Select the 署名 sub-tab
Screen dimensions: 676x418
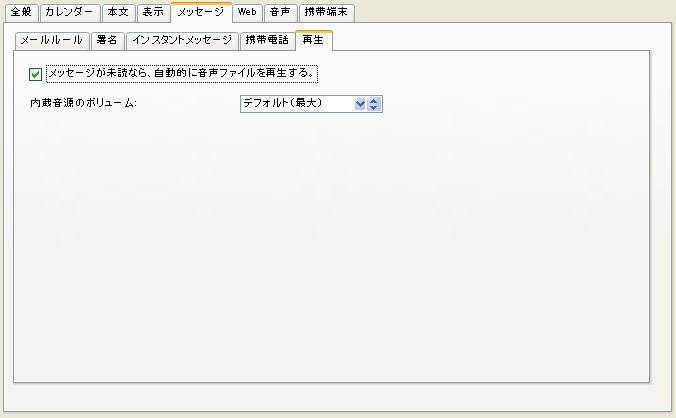pos(108,41)
